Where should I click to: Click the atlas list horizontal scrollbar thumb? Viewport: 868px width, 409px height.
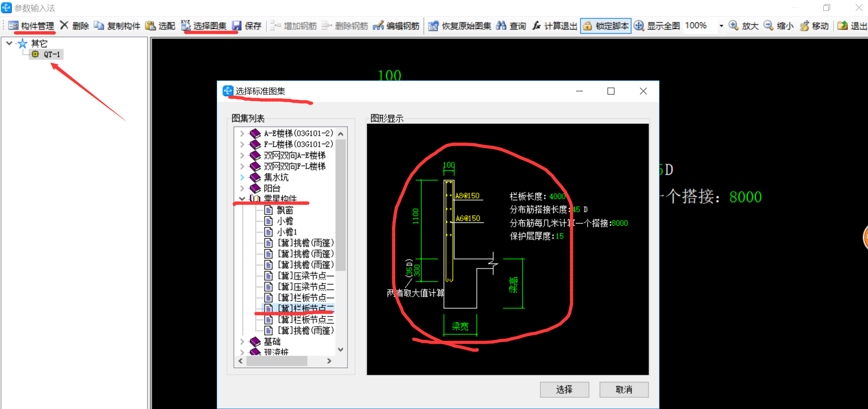277,361
